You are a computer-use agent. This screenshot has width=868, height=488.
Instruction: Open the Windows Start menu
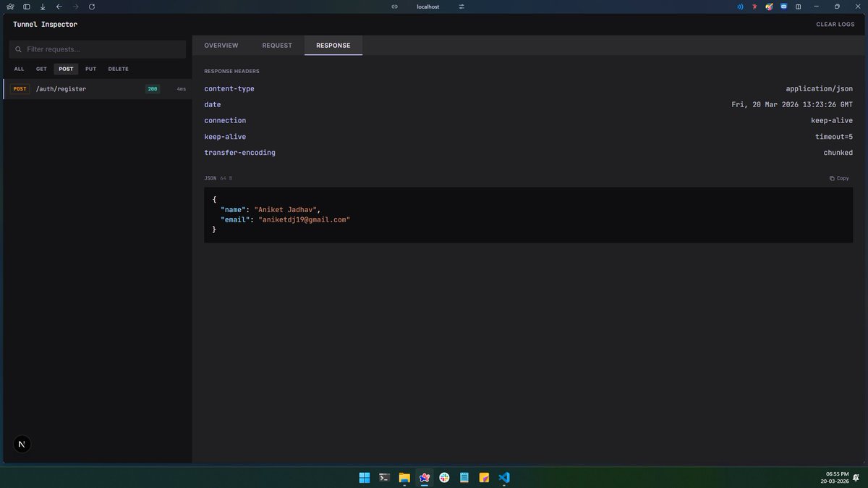(x=365, y=478)
